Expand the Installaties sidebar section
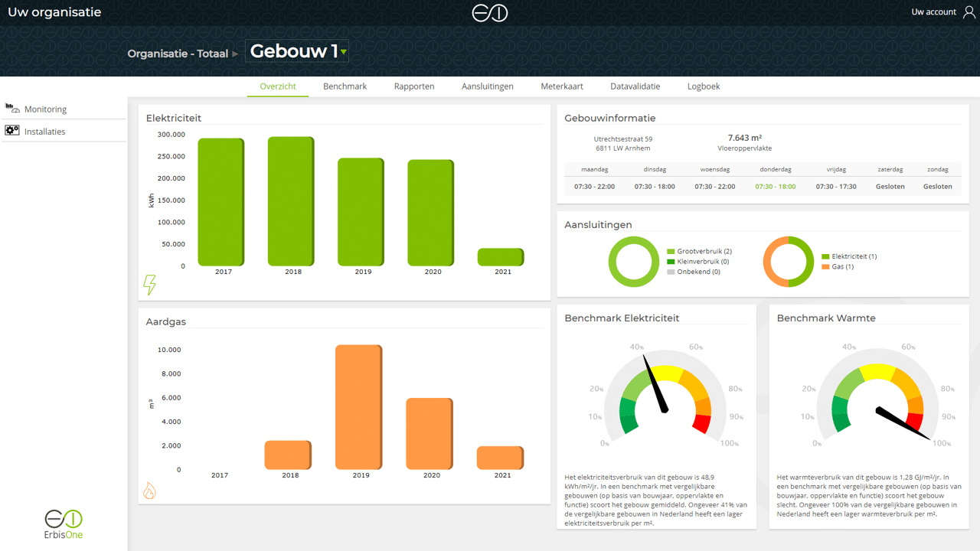Screen dimensions: 980x551 44,132
